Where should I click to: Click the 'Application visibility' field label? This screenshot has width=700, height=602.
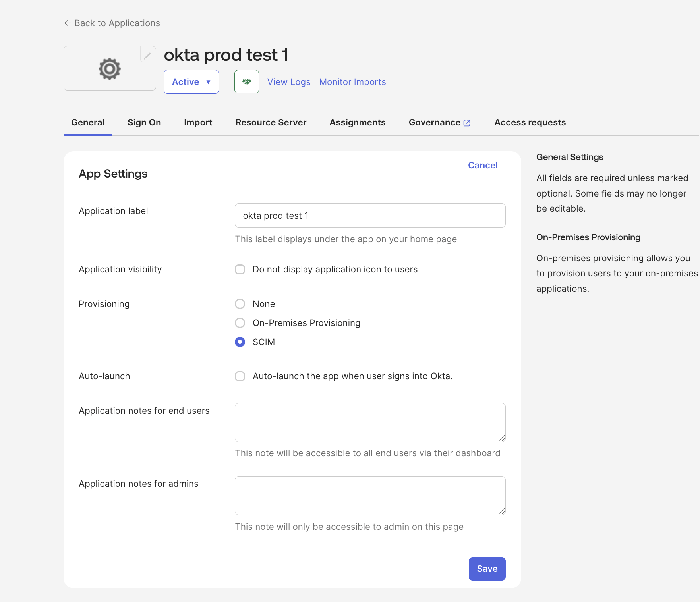pos(120,269)
